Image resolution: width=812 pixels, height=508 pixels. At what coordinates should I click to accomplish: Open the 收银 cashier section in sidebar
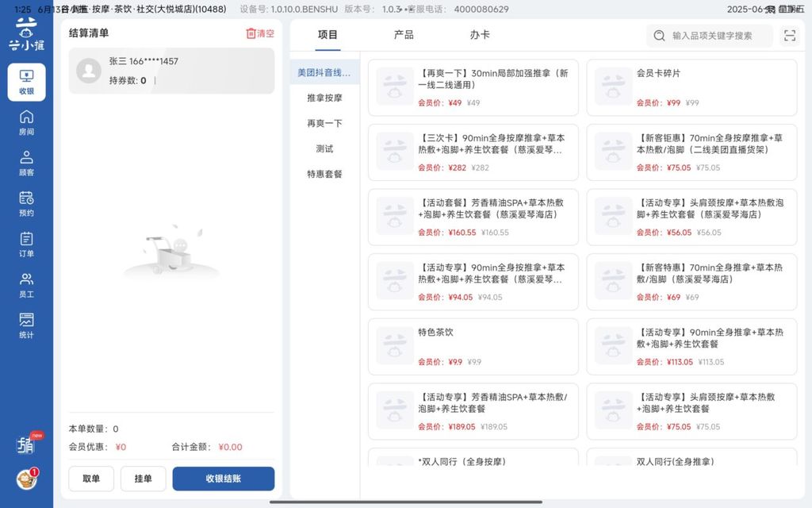pos(26,82)
